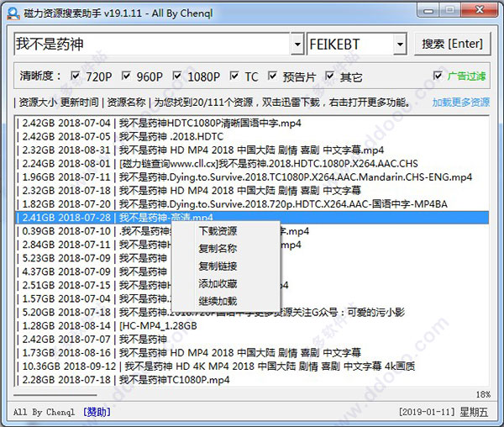Choose 继续加载 from context menu

(218, 301)
